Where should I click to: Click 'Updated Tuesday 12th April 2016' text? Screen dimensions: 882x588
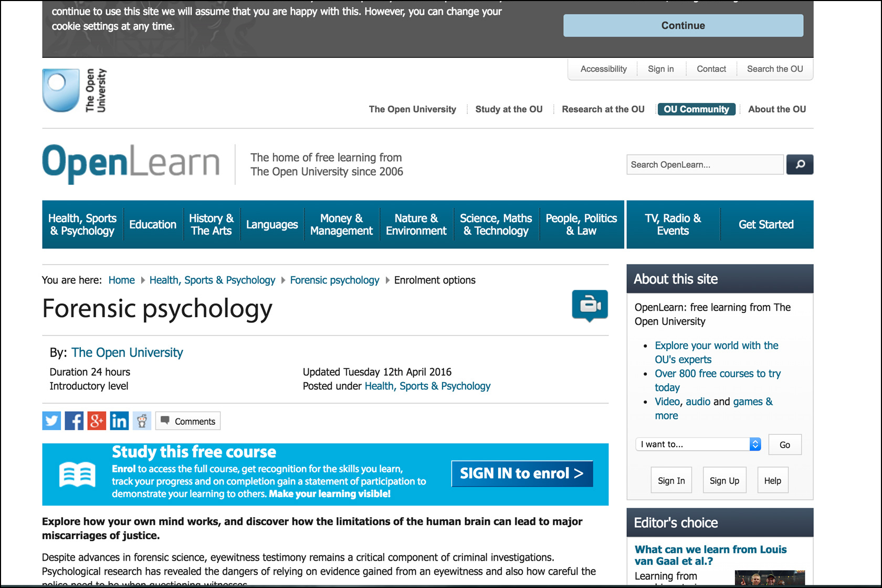[x=377, y=372]
